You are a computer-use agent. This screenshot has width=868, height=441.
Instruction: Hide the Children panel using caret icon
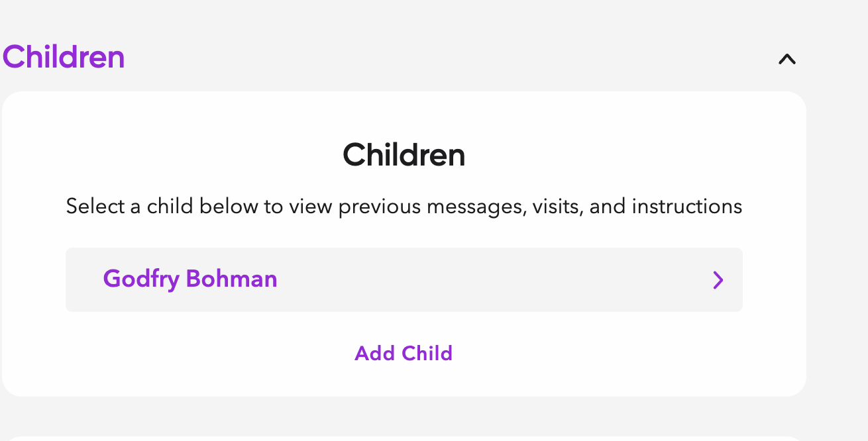[787, 60]
